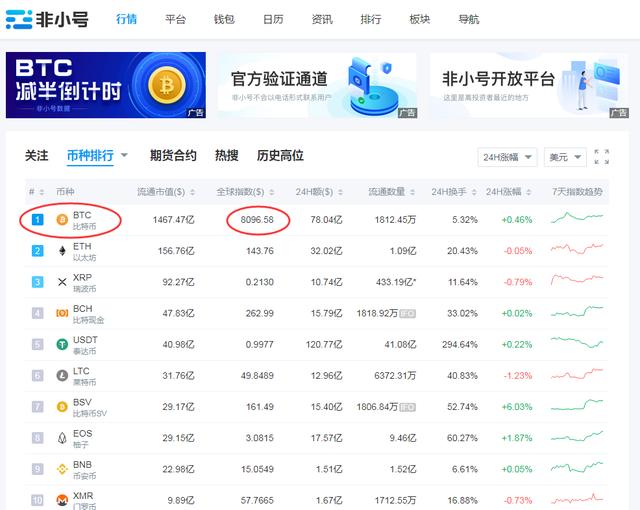Click the XRP coin icon

(x=62, y=282)
